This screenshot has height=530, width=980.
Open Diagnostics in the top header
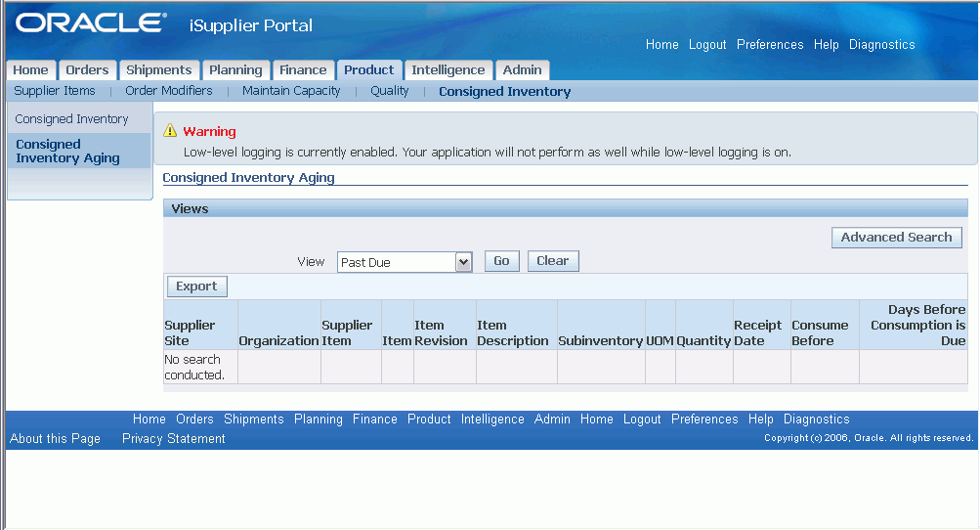pos(882,44)
